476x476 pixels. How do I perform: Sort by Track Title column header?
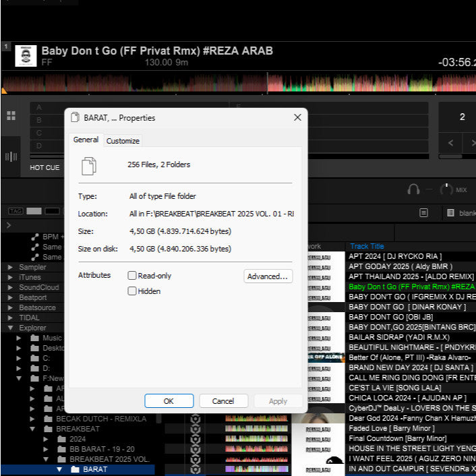click(367, 246)
